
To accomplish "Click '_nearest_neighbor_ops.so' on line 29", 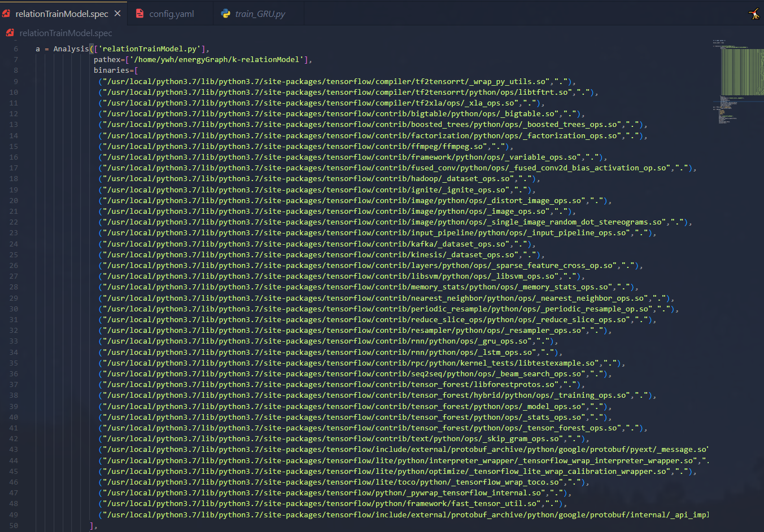I will (591, 298).
